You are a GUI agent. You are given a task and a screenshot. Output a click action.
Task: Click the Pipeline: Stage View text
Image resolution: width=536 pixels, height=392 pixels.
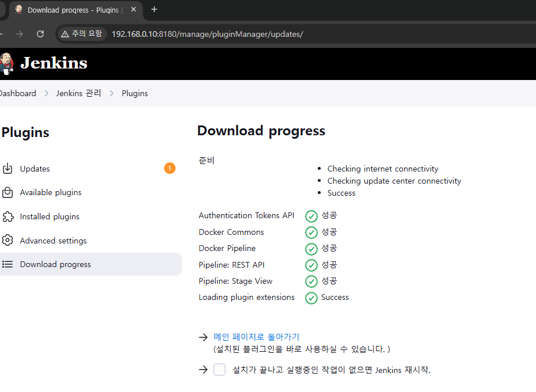click(x=235, y=281)
